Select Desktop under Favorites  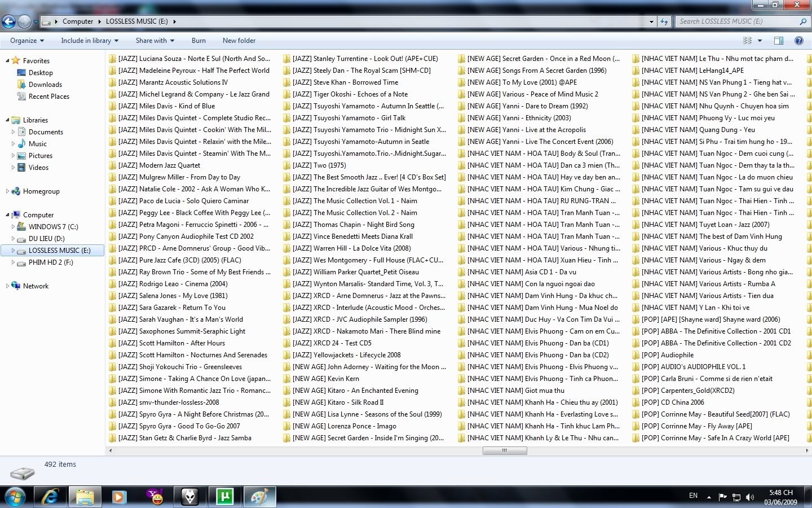(x=41, y=73)
